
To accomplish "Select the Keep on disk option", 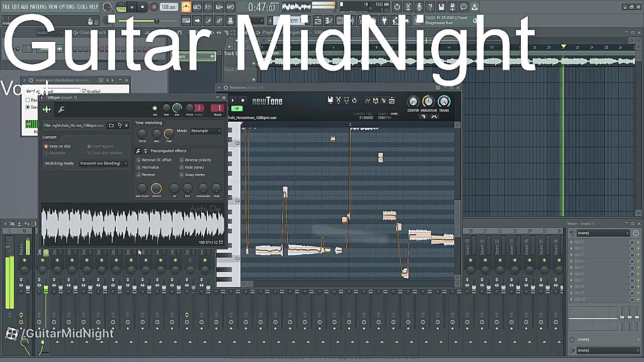I will click(x=57, y=146).
